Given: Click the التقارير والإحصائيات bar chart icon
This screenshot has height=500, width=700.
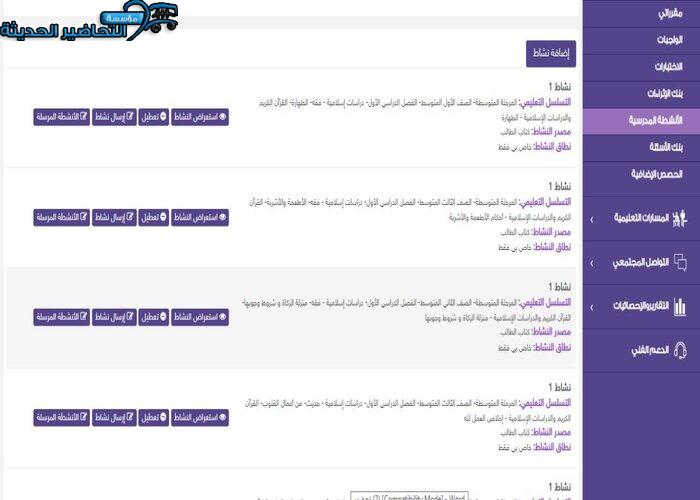Looking at the screenshot, I should (680, 307).
